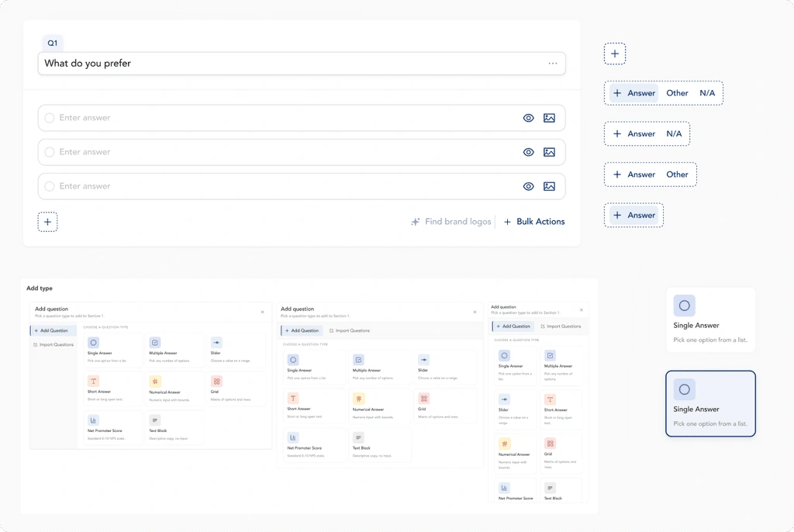The image size is (794, 532).
Task: Choose Multiple Answer tile in narrow right dialog
Action: 561,365
